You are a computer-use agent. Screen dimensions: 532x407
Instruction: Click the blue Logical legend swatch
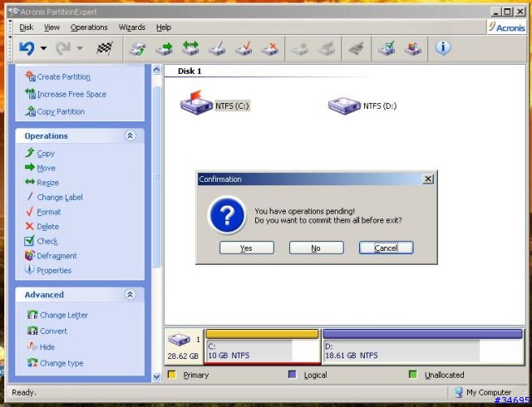(292, 375)
